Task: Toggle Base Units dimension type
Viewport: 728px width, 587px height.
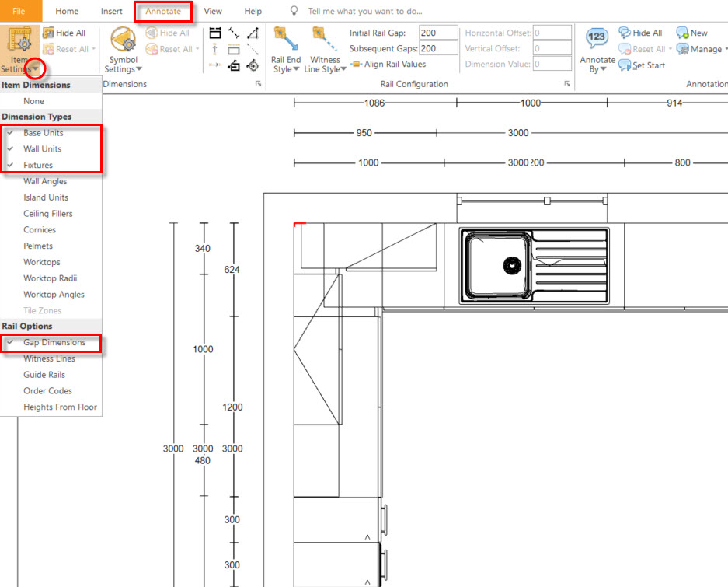Action: pos(51,133)
